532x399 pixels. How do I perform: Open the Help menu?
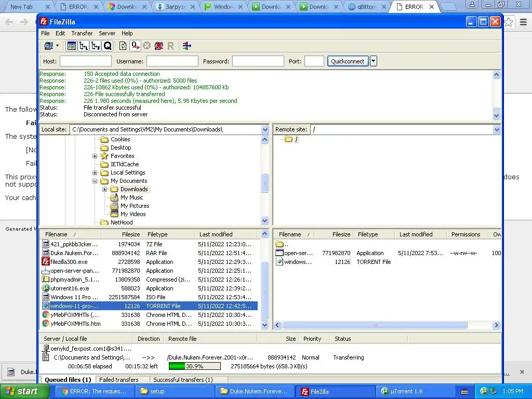tap(127, 33)
